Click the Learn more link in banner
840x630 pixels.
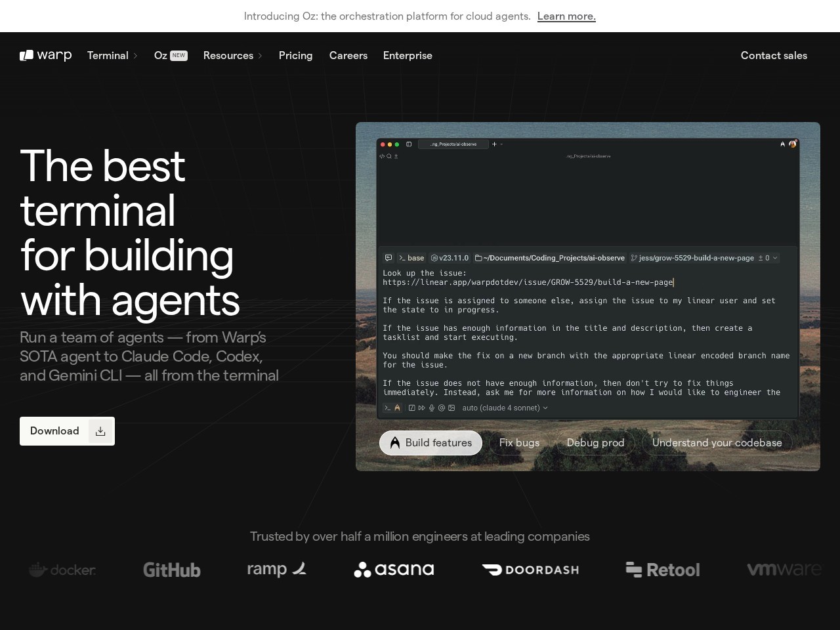tap(566, 16)
